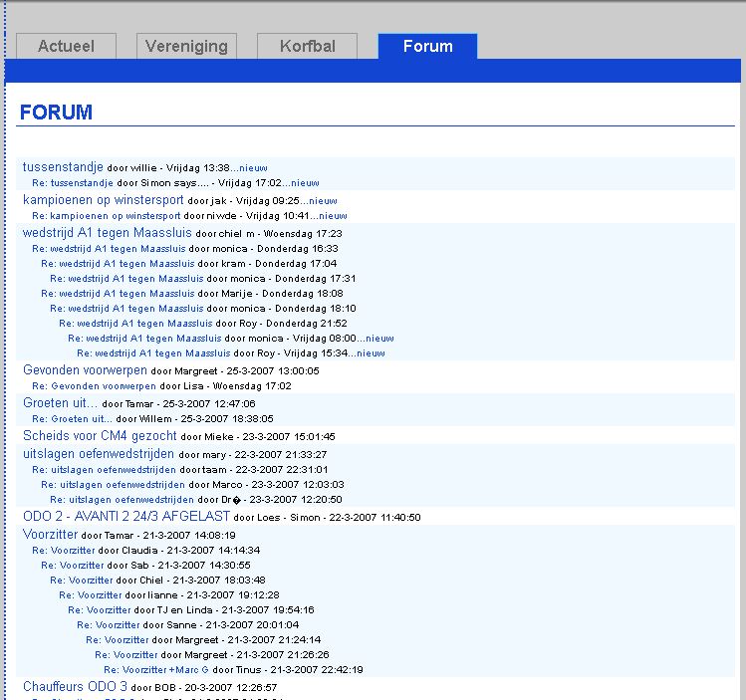Open the 'uitslagen oefenwedstrijden' thread by mary
This screenshot has width=746, height=700.
click(x=99, y=453)
